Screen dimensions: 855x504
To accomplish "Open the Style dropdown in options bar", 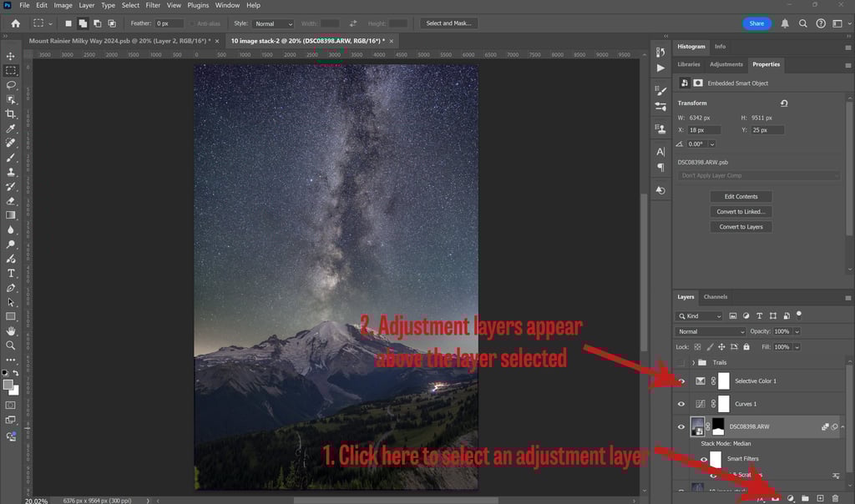I will 274,23.
